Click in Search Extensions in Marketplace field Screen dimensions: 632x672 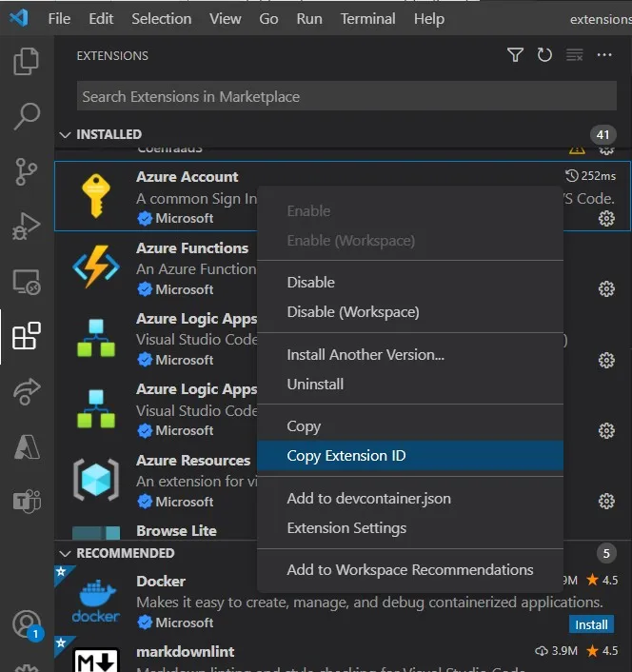[346, 96]
